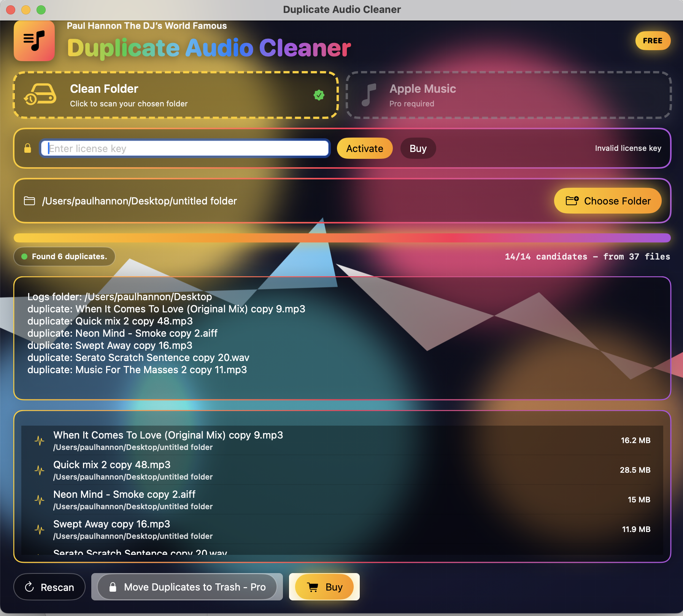Click the 15 MB file size
Image resolution: width=683 pixels, height=616 pixels.
[639, 500]
